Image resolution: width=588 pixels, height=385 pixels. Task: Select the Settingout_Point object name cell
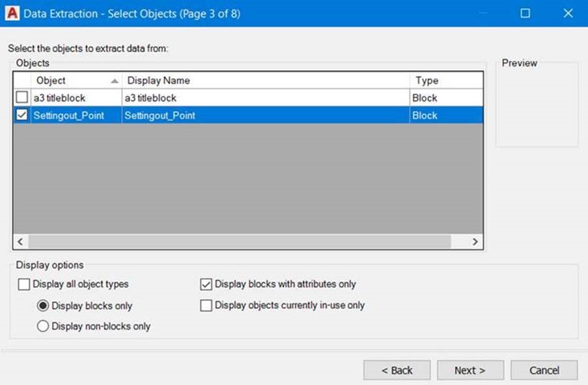pyautogui.click(x=76, y=115)
